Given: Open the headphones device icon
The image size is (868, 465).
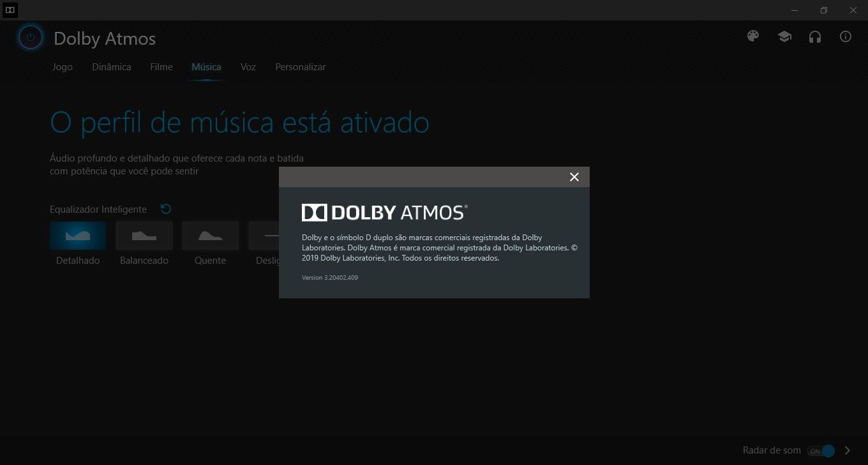Looking at the screenshot, I should [814, 37].
